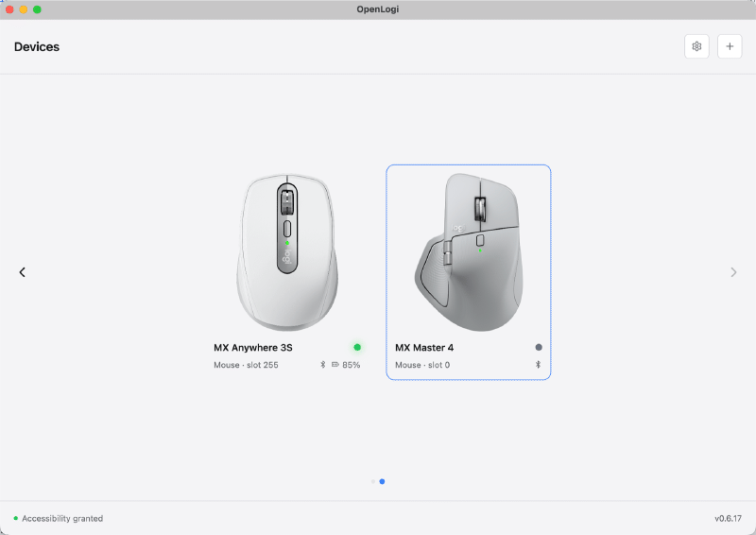
Task: Select the MX Master 4 mouse image
Action: tap(469, 252)
